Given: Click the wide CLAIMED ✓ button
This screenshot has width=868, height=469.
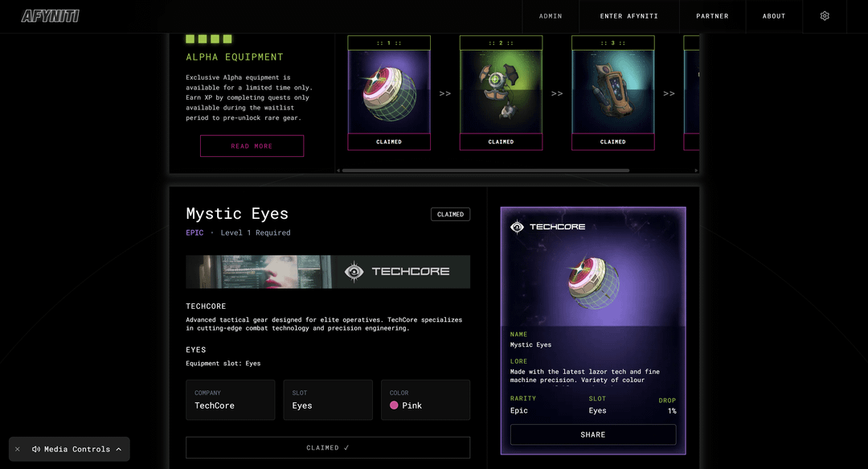Looking at the screenshot, I should click(x=328, y=447).
